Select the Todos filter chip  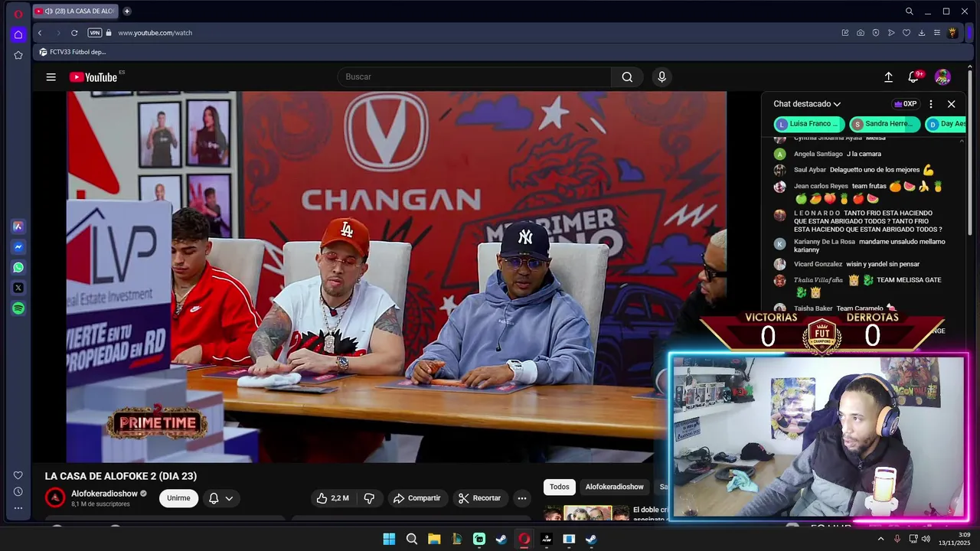560,487
